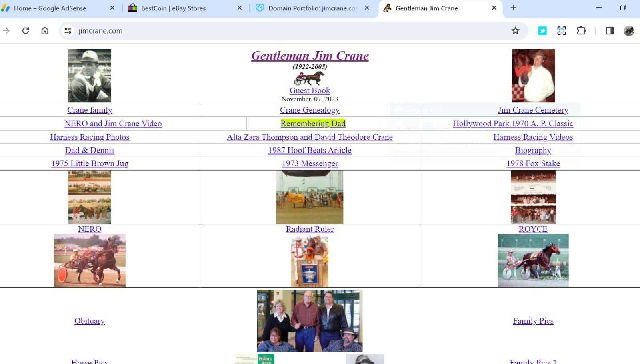
Task: View site information icon in address bar
Action: click(68, 30)
